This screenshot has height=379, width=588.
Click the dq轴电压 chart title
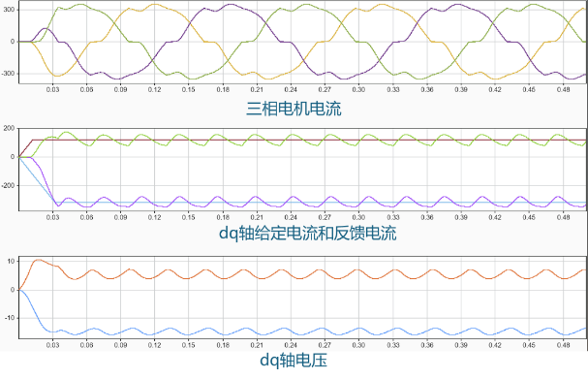click(x=294, y=361)
